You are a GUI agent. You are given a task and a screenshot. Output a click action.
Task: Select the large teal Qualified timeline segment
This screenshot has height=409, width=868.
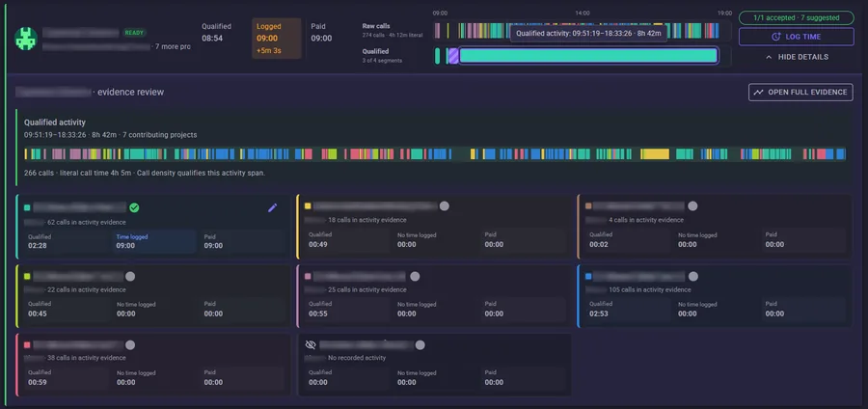point(588,56)
